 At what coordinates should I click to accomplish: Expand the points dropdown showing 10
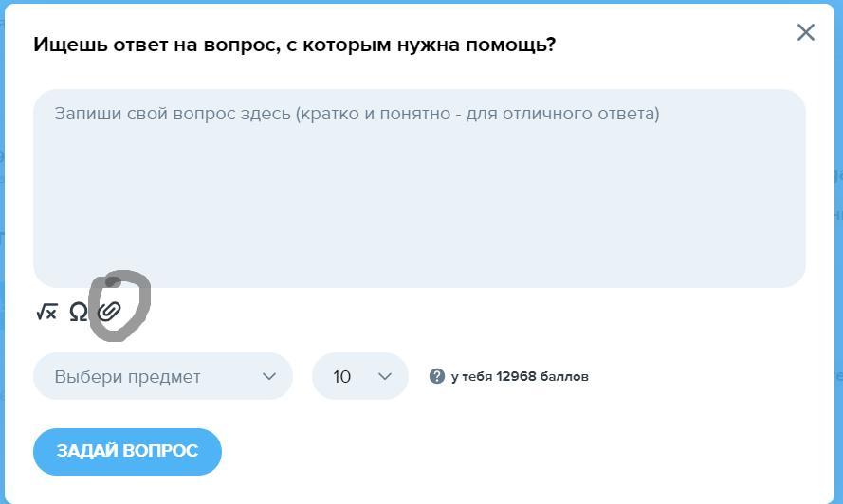(360, 376)
